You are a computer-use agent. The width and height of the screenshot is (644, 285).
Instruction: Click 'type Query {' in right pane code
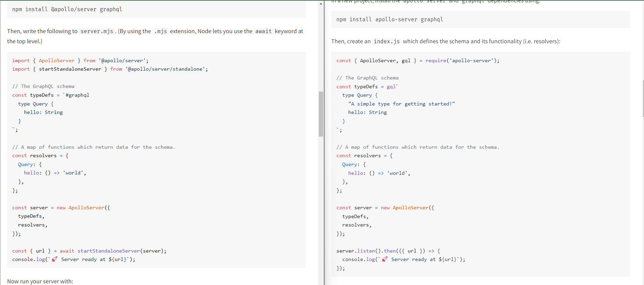point(360,95)
